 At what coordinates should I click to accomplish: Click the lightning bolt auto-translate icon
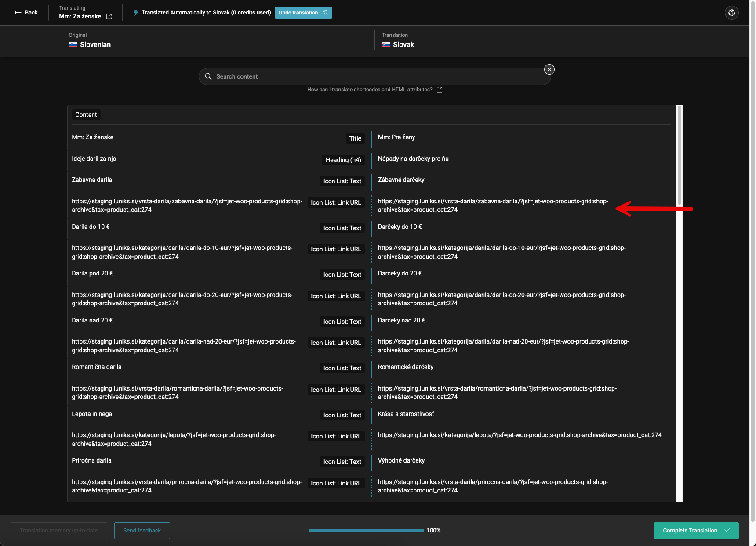(x=136, y=13)
